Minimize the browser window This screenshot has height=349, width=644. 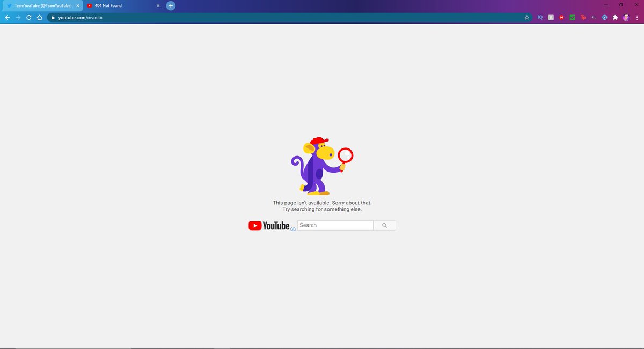[x=605, y=5]
